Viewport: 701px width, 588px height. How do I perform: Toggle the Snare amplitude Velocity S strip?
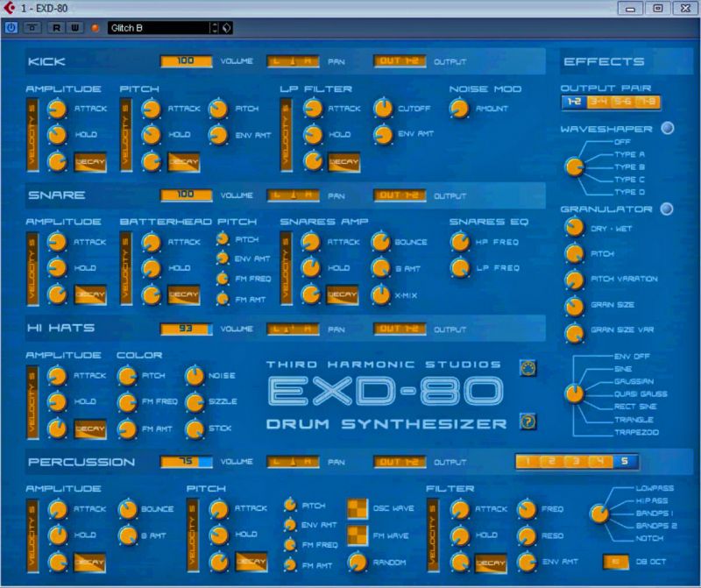(32, 269)
